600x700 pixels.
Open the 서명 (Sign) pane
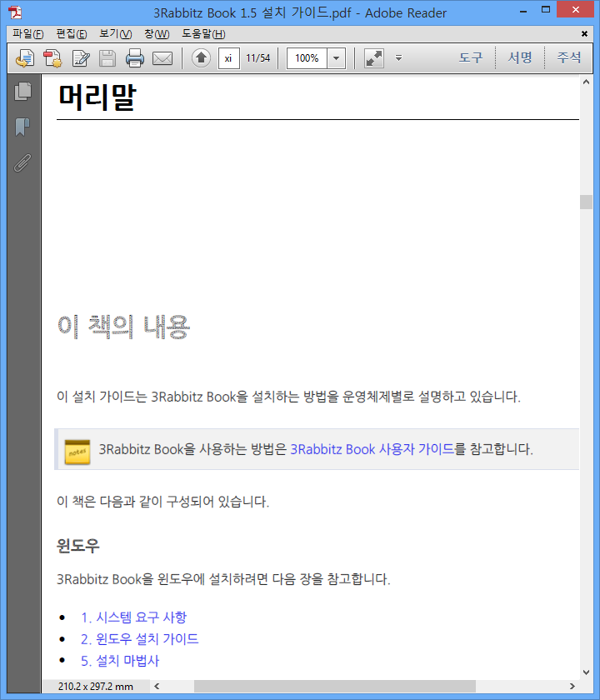click(520, 57)
